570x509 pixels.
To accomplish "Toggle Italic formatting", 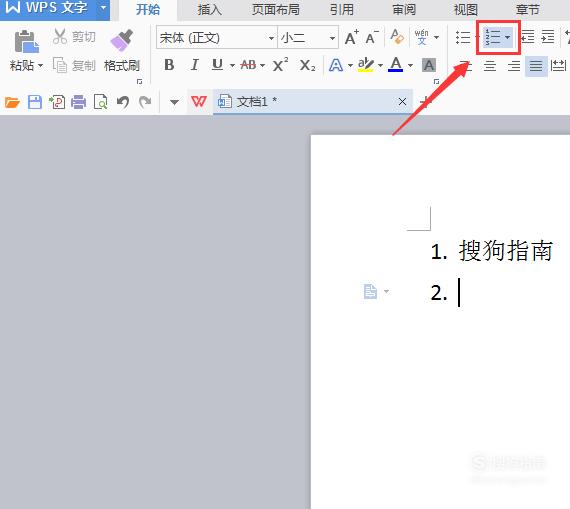I will coord(194,65).
